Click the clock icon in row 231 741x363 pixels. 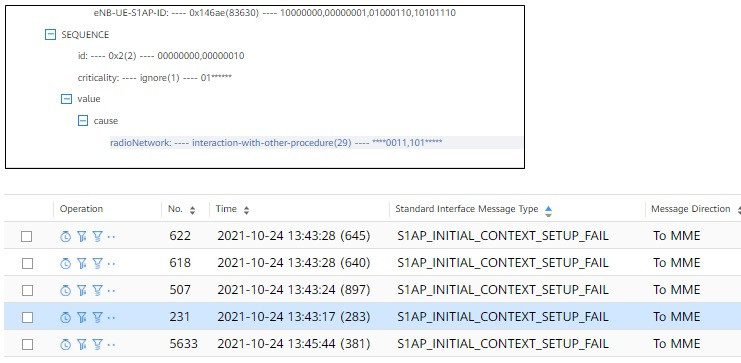point(65,317)
